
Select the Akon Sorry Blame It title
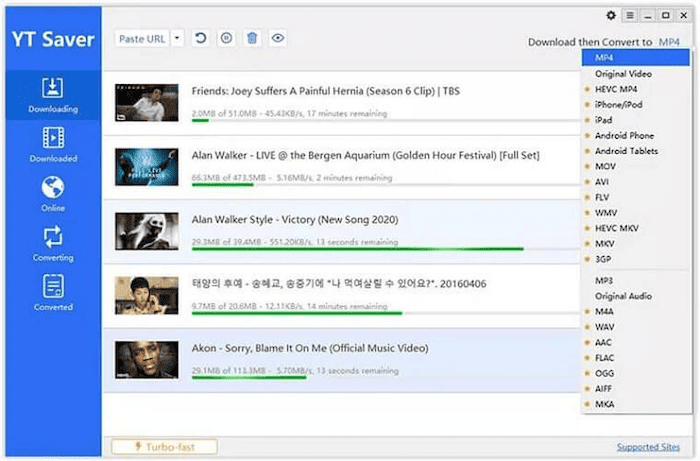[310, 348]
